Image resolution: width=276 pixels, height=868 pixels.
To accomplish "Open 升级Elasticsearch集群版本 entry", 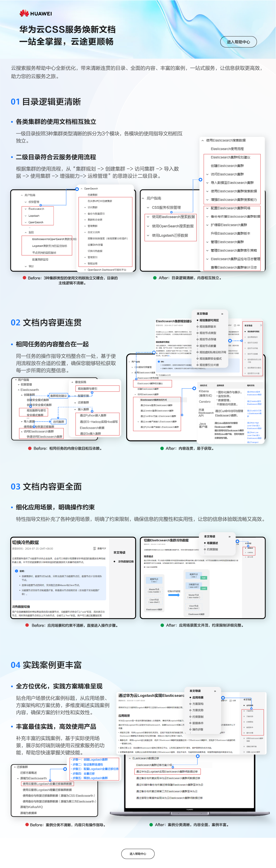I will 230,233.
